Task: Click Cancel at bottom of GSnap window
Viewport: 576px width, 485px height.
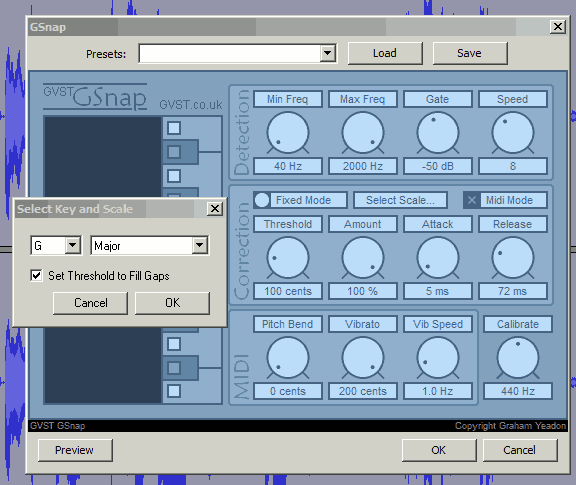Action: click(x=520, y=450)
